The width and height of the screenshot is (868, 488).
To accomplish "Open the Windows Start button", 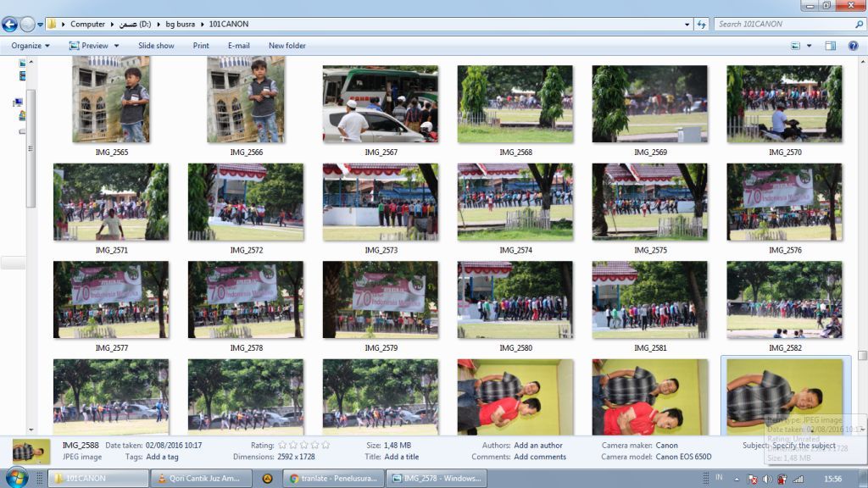I will point(16,478).
